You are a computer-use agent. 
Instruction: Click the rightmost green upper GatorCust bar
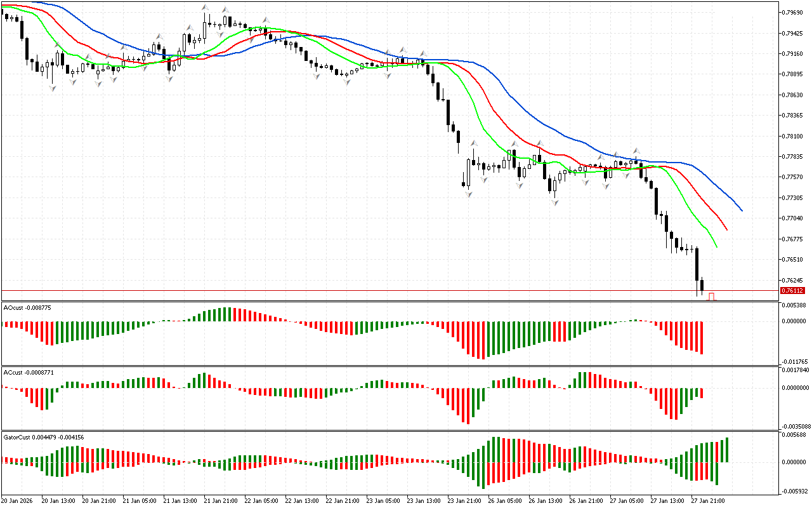coord(727,450)
